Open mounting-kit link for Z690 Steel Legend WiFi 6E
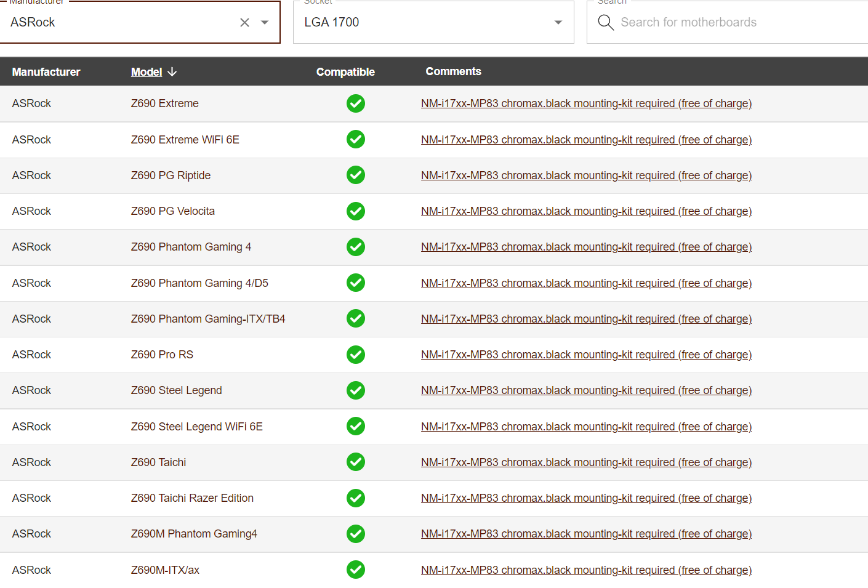Image resolution: width=868 pixels, height=588 pixels. [586, 427]
